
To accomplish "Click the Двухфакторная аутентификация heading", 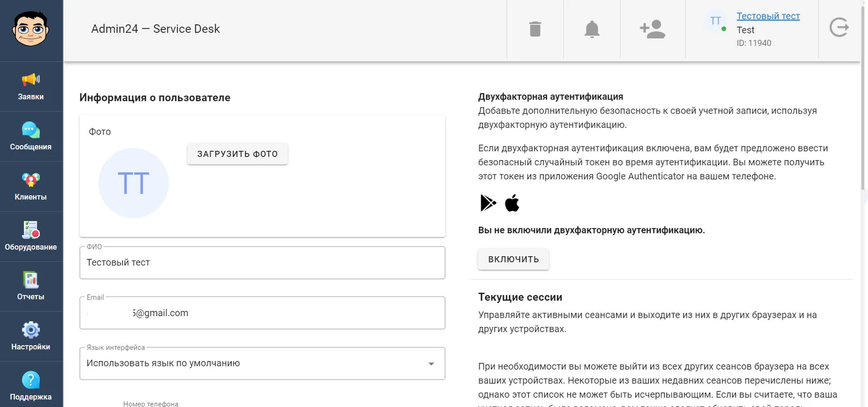I will click(x=551, y=97).
